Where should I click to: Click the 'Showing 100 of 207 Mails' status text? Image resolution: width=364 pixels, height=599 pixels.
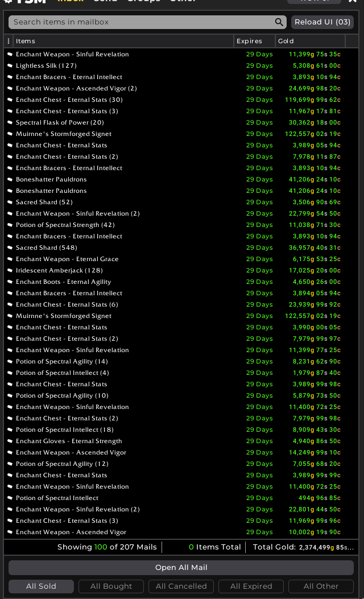tap(107, 547)
